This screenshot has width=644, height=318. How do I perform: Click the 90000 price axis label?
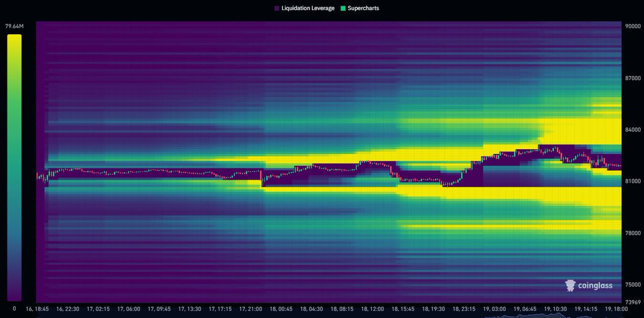(x=633, y=26)
